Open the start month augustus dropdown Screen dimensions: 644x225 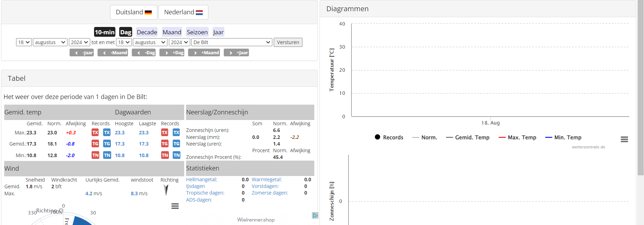pyautogui.click(x=50, y=42)
